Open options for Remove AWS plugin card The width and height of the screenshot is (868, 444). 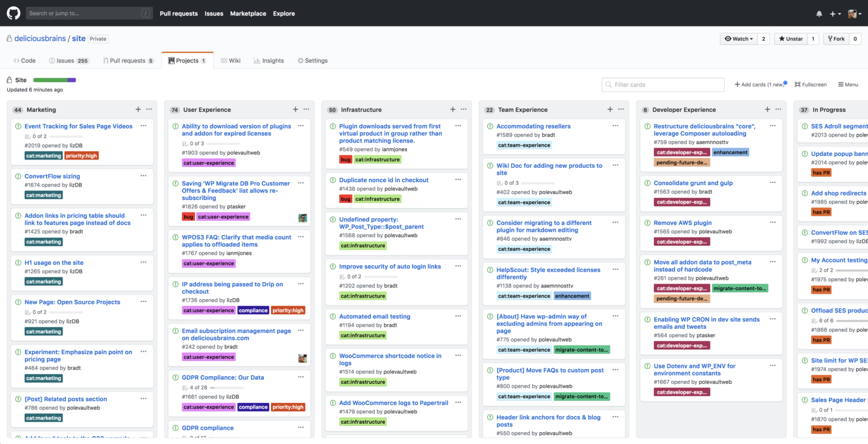pos(773,223)
